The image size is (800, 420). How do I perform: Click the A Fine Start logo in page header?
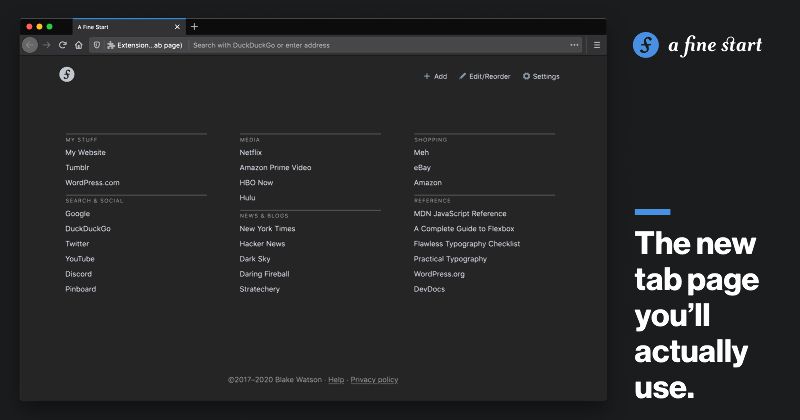(x=67, y=74)
